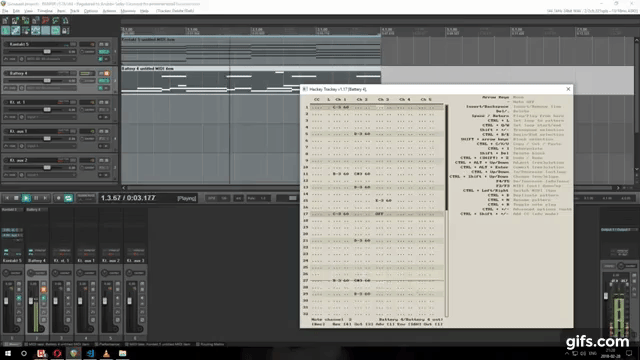This screenshot has width=640, height=360.
Task: Click Kontakt 5 track volume fader
Action: (47, 51)
